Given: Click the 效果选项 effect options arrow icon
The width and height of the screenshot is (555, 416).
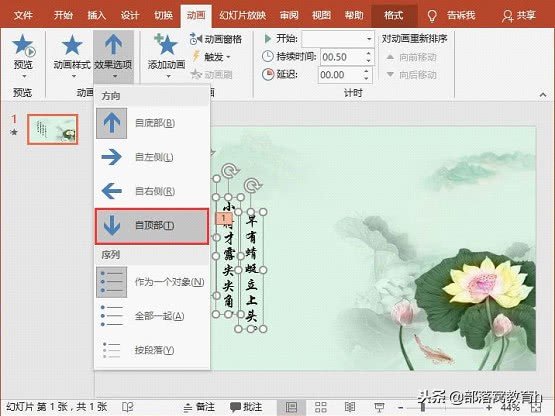Looking at the screenshot, I should click(113, 44).
